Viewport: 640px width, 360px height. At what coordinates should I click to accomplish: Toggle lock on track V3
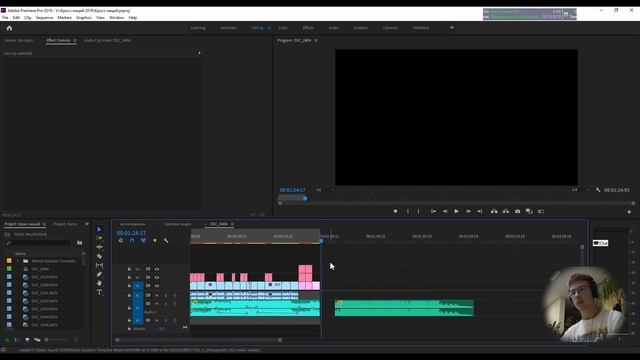pos(129,269)
